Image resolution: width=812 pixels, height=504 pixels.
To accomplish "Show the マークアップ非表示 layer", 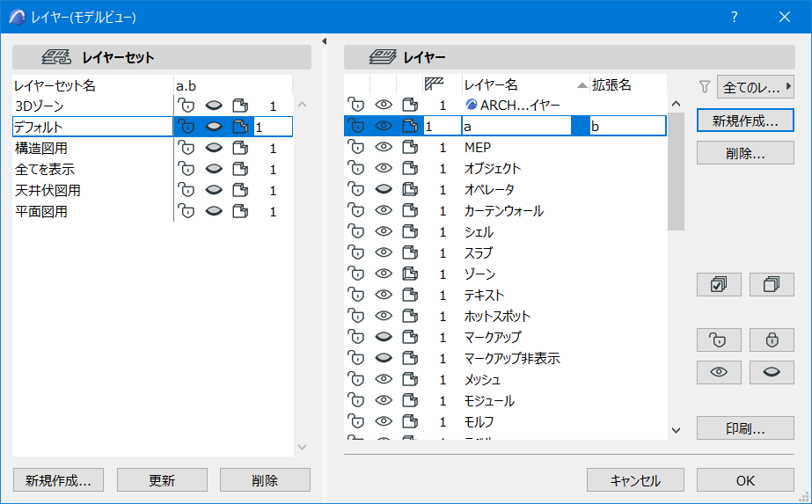I will [384, 359].
